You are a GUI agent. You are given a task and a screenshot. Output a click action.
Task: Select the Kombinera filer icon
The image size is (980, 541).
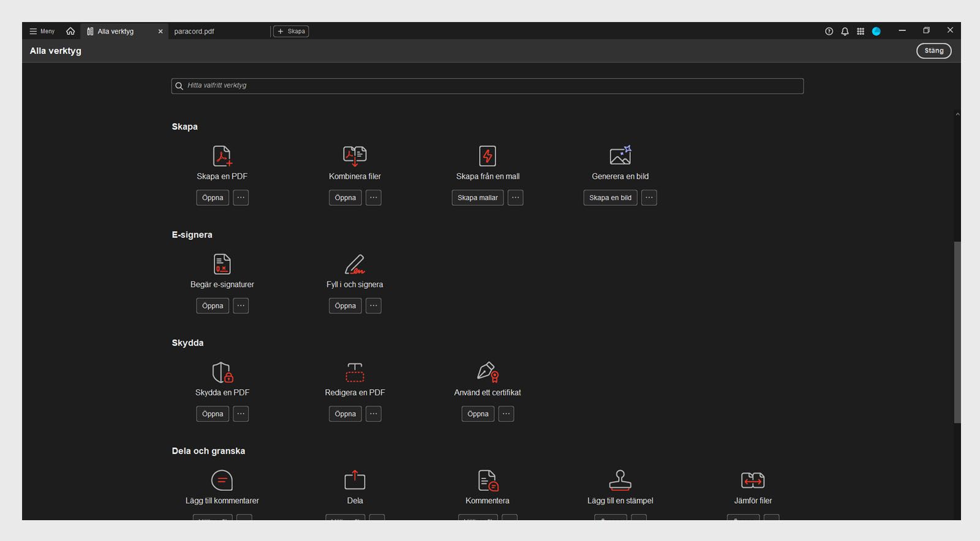point(355,156)
